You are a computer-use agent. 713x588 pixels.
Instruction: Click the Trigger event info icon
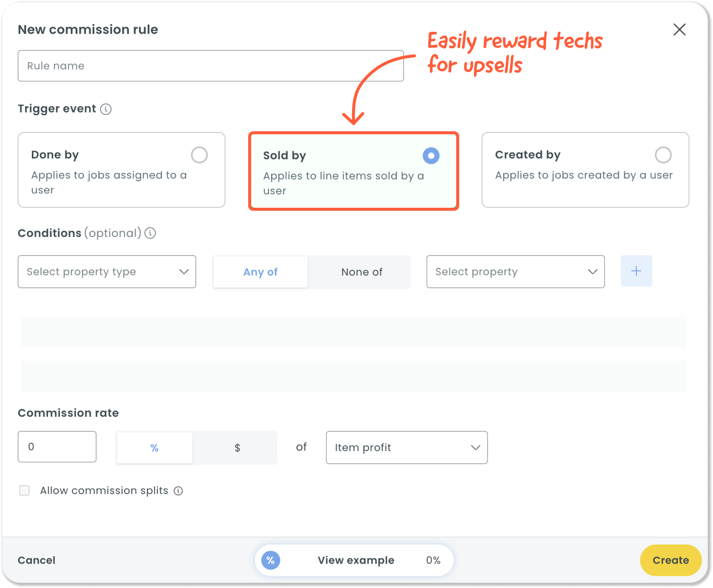(106, 109)
